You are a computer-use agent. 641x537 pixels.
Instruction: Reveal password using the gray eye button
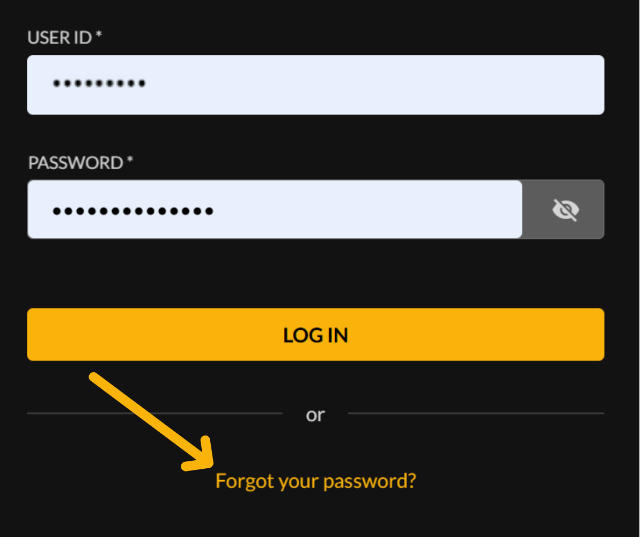pos(565,210)
